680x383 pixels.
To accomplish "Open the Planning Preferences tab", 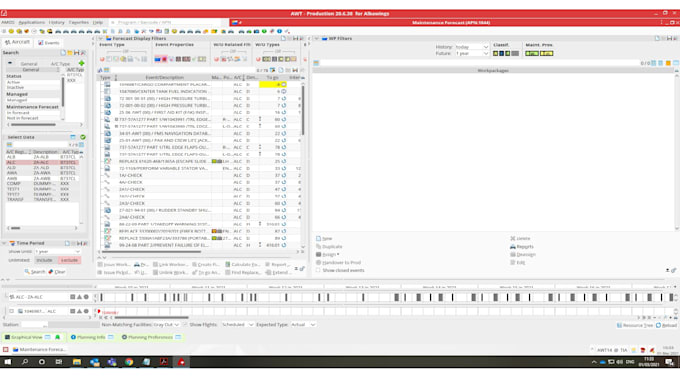I will [x=151, y=337].
